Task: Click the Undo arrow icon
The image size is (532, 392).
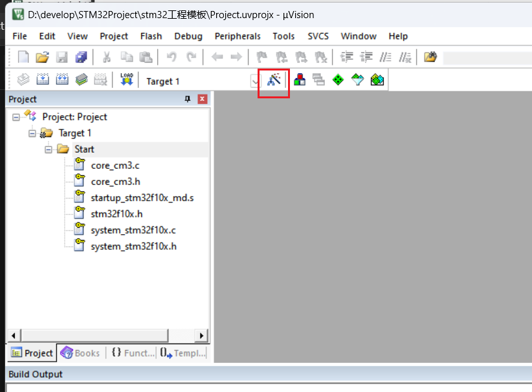Action: 172,57
